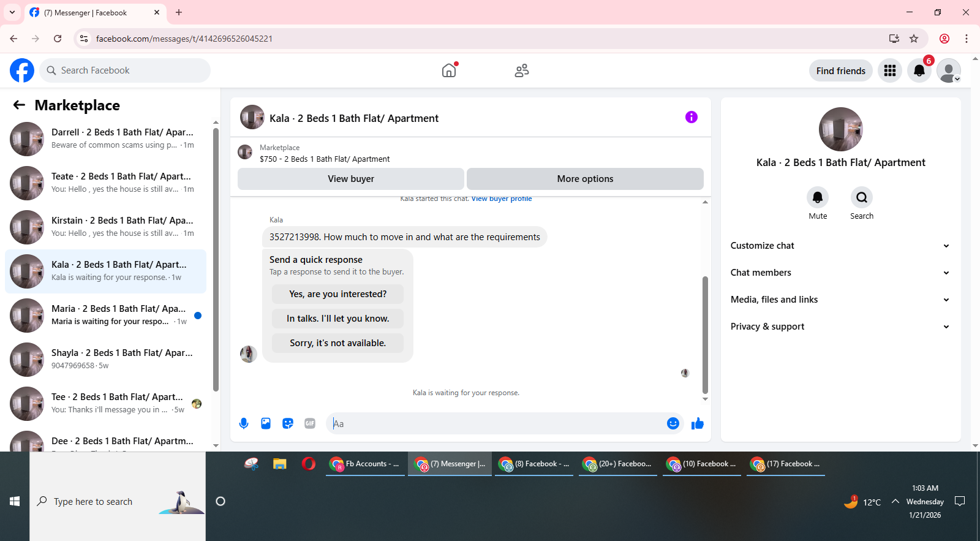Click the conversation list scrollbar
The height and width of the screenshot is (541, 980).
[216, 259]
